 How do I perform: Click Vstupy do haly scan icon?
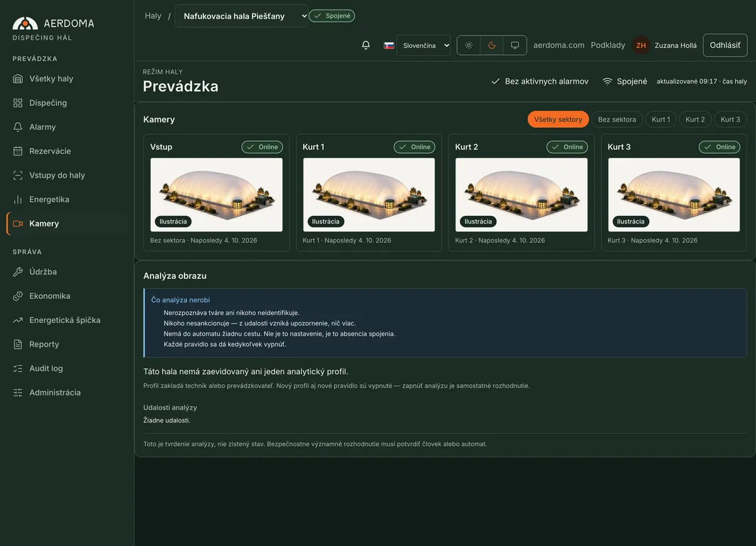[18, 175]
